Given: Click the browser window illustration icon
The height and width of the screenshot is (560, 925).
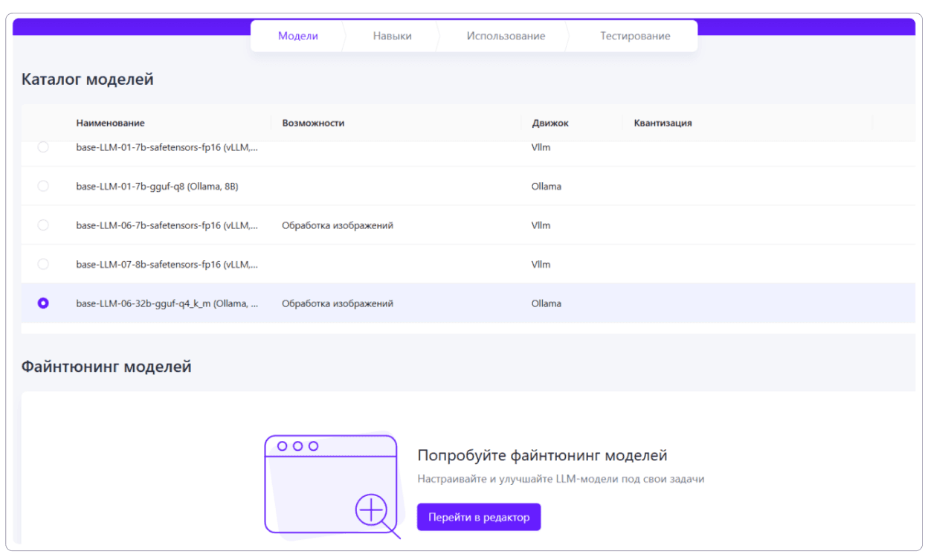Looking at the screenshot, I should pos(330,483).
